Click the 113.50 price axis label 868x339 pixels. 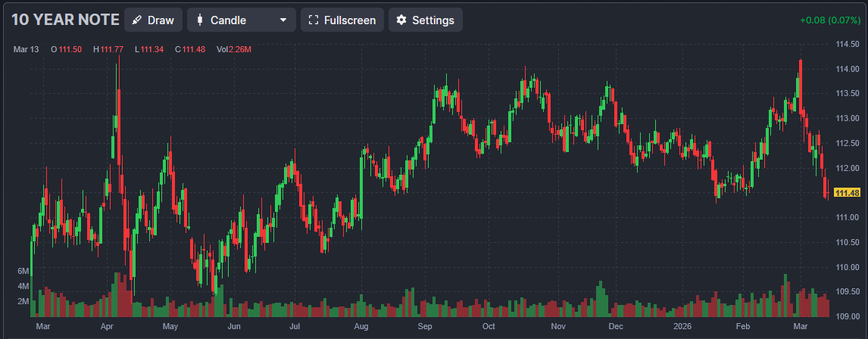[x=848, y=94]
